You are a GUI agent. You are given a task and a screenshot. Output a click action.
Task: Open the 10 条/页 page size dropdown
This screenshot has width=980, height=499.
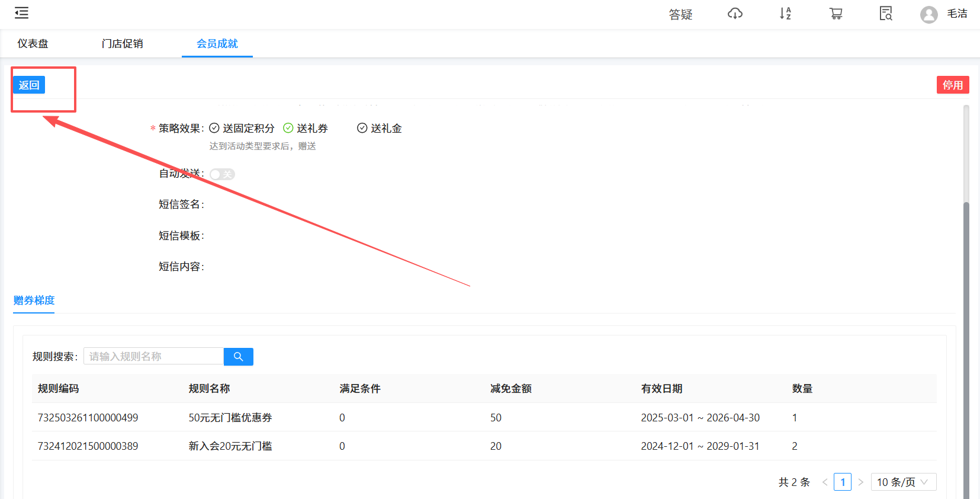(x=904, y=482)
